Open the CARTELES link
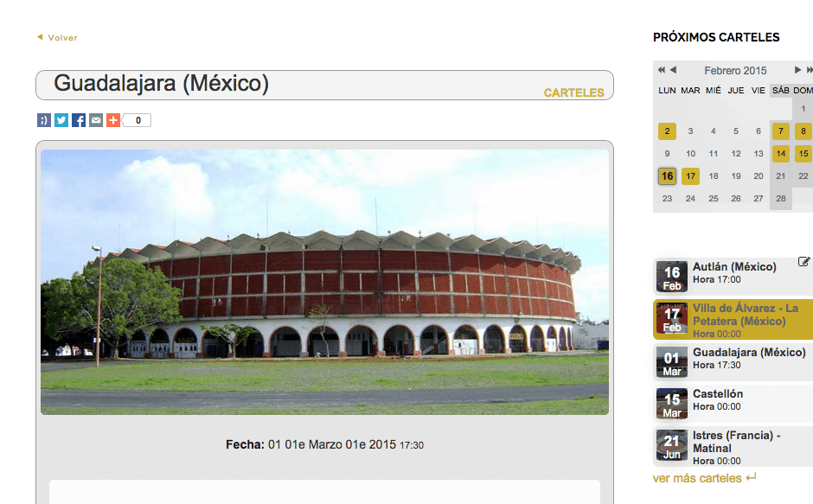 click(x=573, y=93)
